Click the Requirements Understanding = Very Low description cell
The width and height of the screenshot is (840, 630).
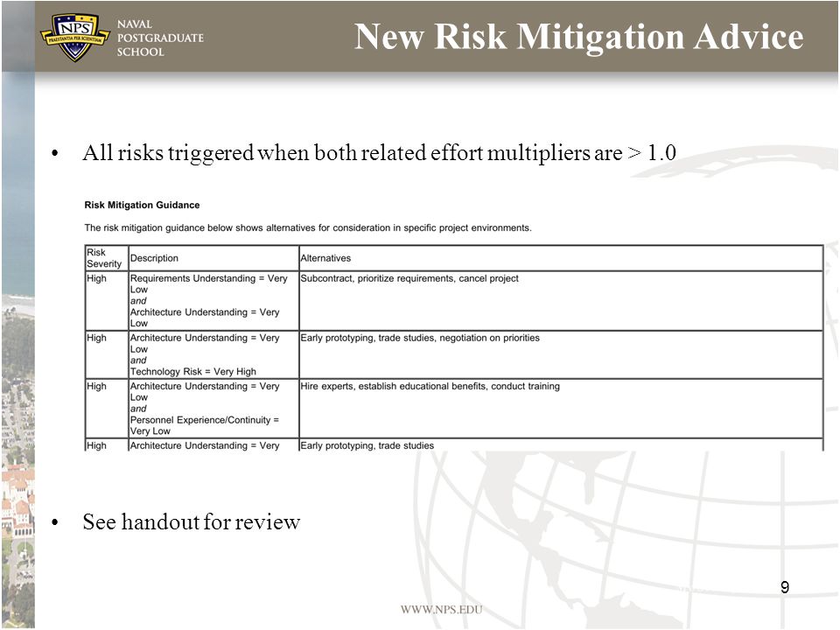pyautogui.click(x=213, y=300)
